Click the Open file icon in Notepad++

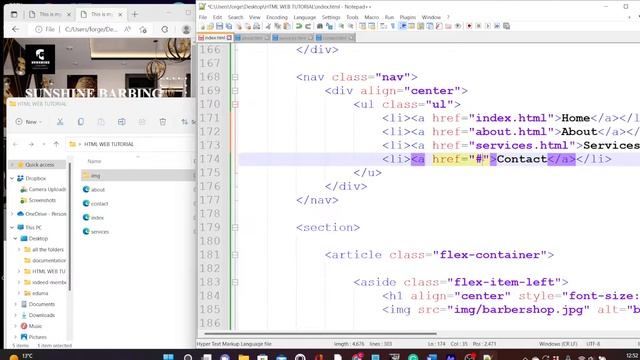[210, 26]
